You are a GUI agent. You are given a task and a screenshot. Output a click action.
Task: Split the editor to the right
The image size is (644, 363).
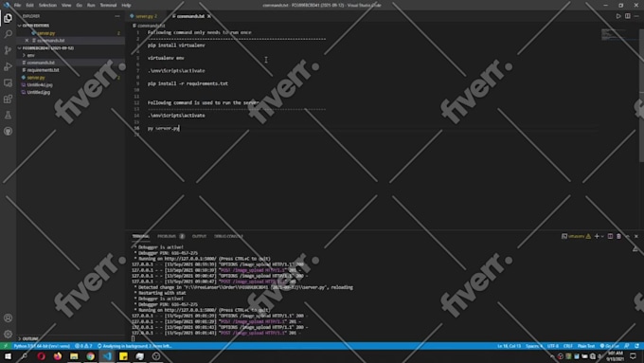tap(628, 16)
